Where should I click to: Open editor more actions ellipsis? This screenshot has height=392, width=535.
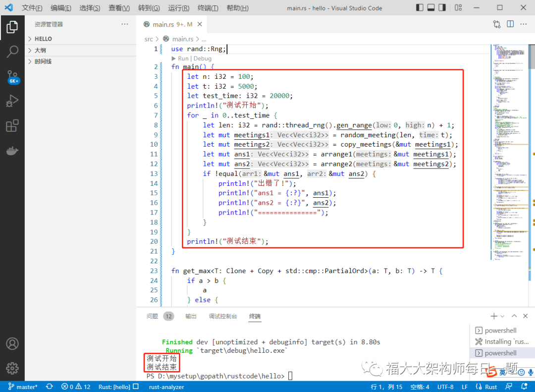click(524, 24)
